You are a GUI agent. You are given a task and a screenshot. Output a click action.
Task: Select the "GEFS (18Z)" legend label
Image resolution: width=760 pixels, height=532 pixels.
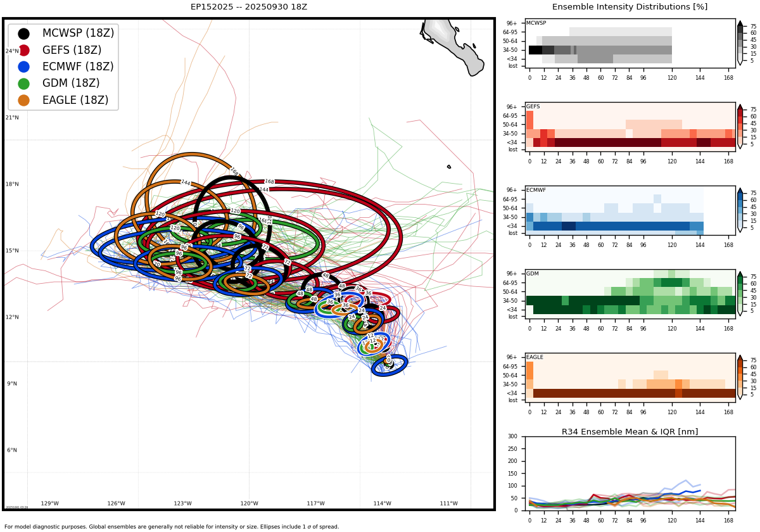[x=73, y=50]
